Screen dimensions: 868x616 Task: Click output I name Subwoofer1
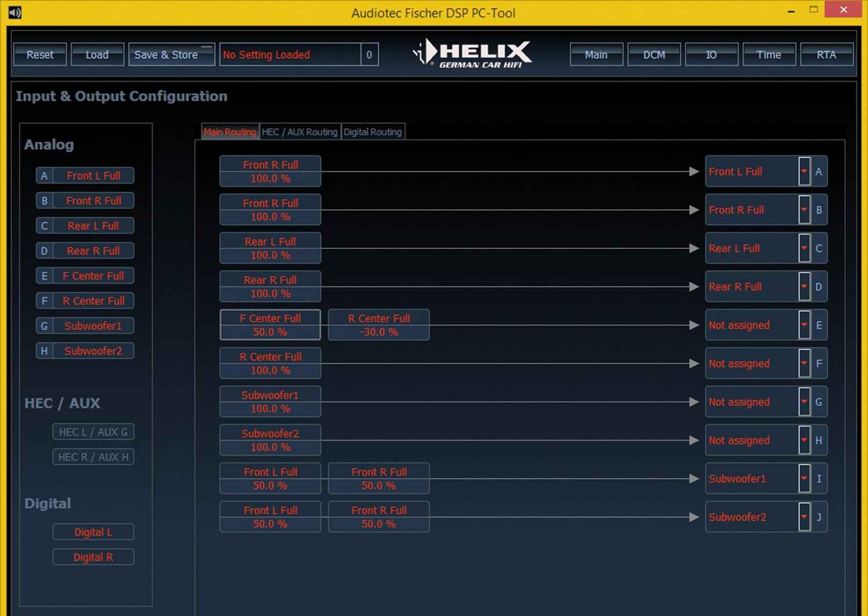coord(737,479)
